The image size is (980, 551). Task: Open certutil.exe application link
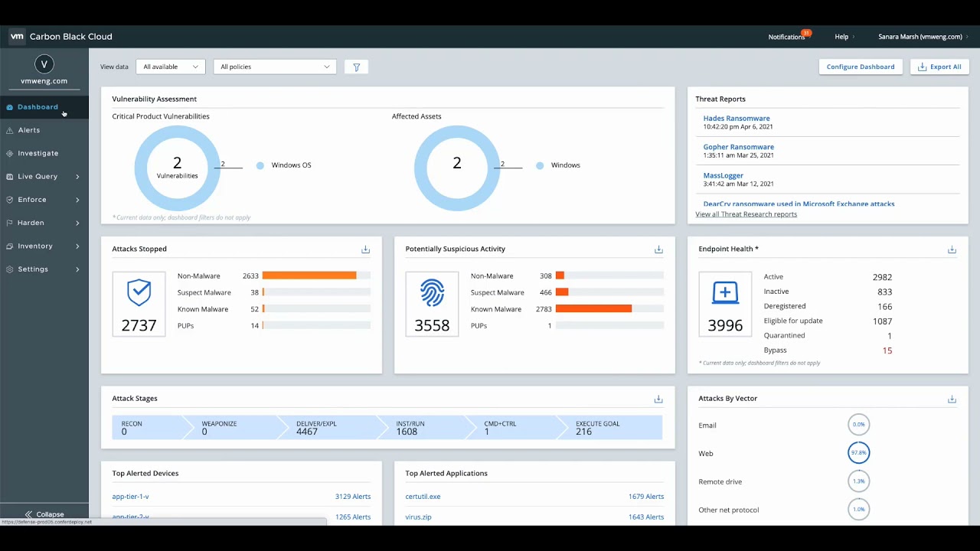point(423,497)
